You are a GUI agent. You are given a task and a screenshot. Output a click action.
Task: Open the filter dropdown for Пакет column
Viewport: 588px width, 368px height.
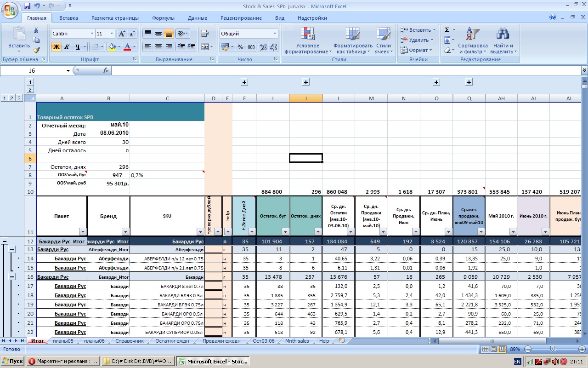(82, 231)
